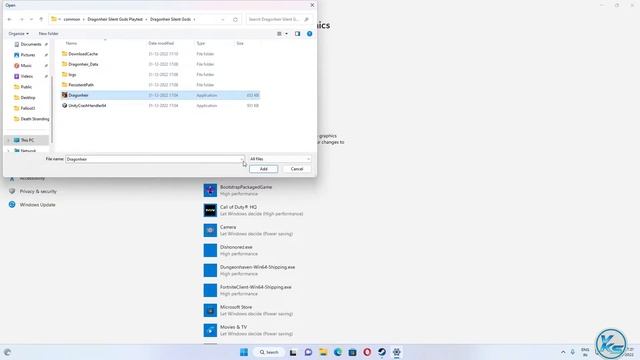Open the view options dropdown arrow

click(x=287, y=33)
